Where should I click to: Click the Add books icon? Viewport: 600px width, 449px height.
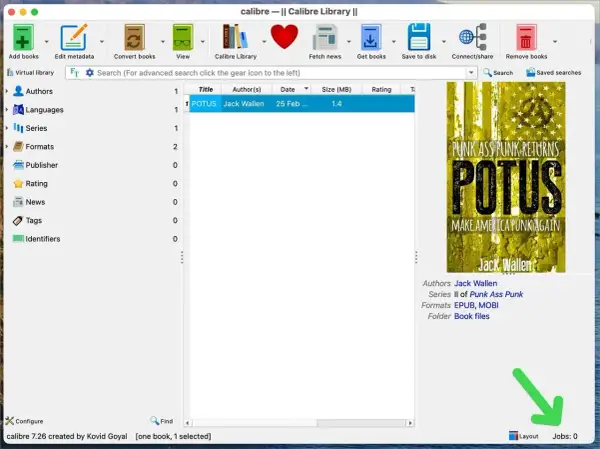pos(23,38)
